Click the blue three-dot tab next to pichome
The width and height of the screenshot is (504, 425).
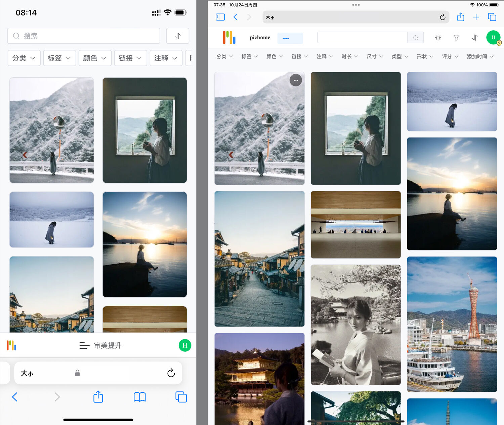[290, 38]
